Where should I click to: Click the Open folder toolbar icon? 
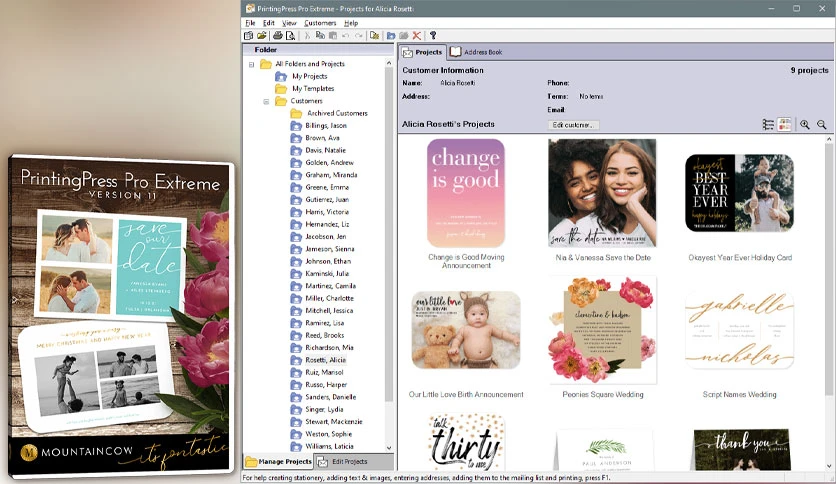pyautogui.click(x=261, y=36)
